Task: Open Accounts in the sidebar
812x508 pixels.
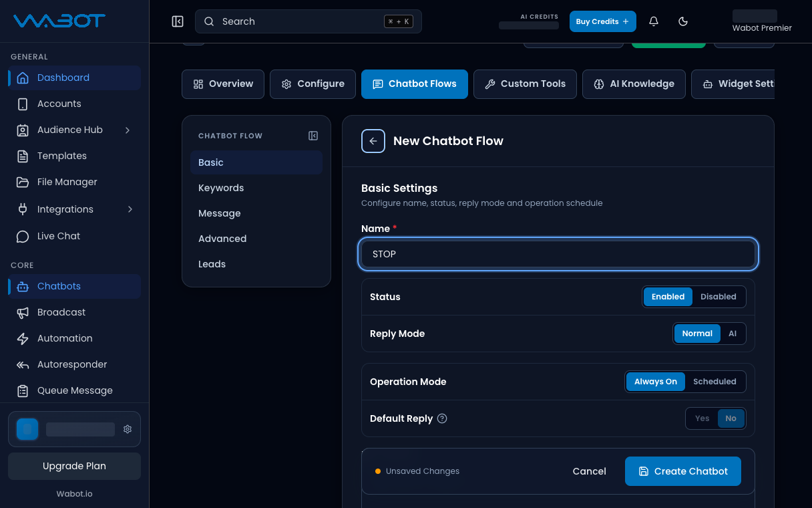Action: 74,104
